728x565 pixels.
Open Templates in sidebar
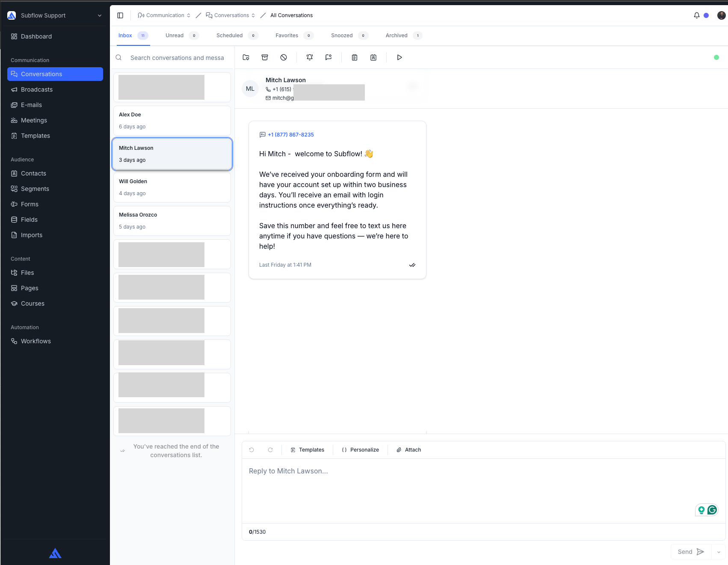[x=55, y=136]
